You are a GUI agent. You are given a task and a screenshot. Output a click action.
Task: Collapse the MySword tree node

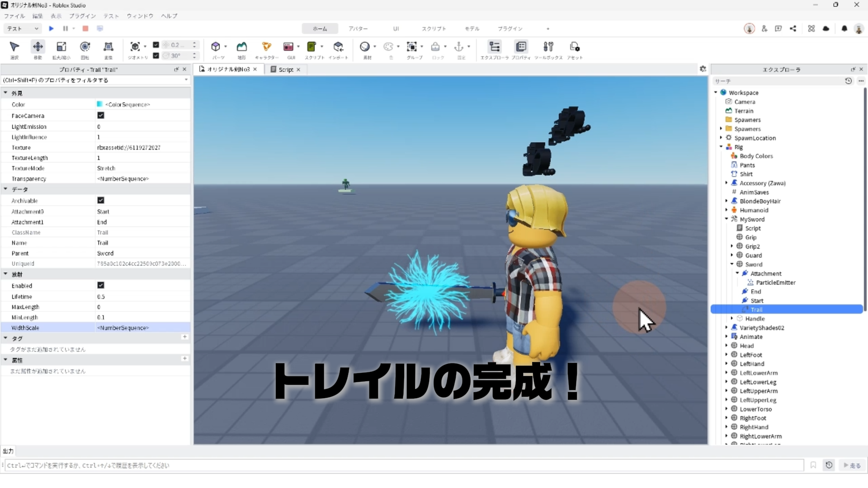(726, 219)
